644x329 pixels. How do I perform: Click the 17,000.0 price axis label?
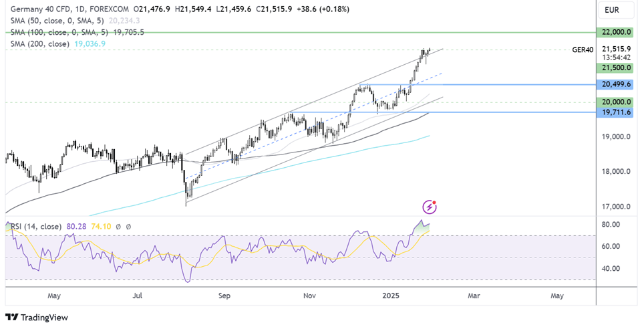click(x=616, y=207)
